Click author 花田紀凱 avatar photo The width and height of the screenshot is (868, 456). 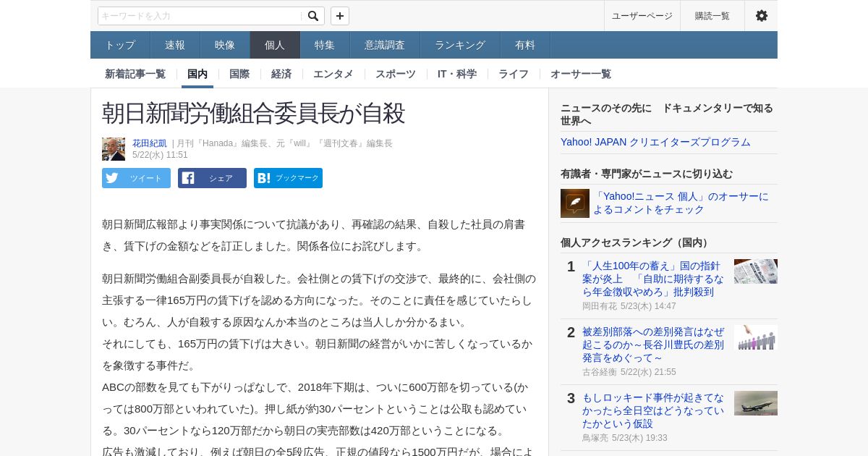pyautogui.click(x=114, y=149)
